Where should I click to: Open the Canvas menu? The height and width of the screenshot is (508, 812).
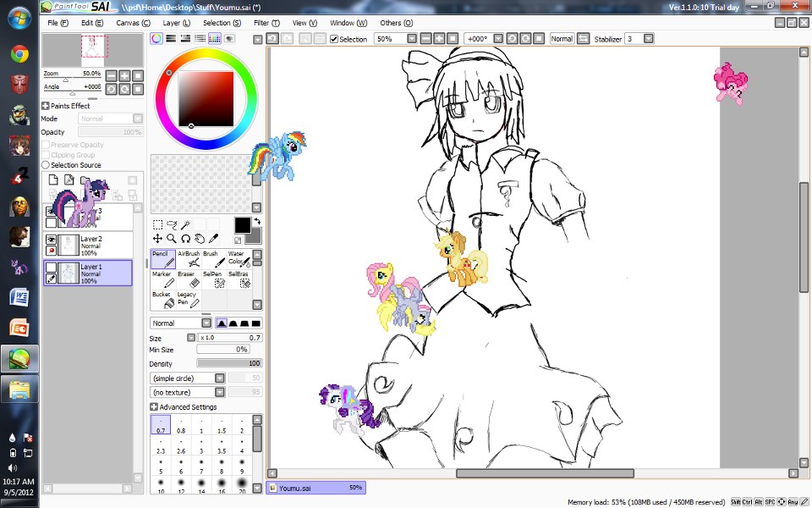tap(133, 23)
